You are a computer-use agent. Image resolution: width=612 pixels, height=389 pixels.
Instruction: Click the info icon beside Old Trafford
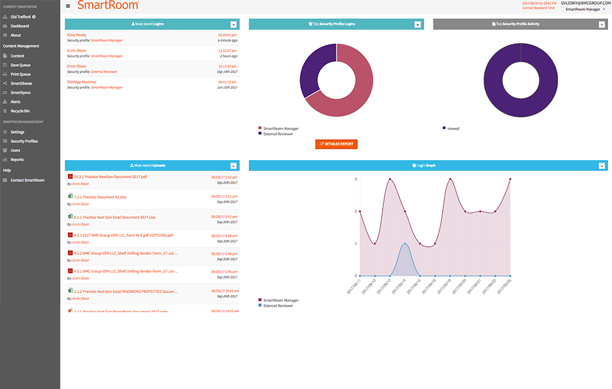pos(34,17)
